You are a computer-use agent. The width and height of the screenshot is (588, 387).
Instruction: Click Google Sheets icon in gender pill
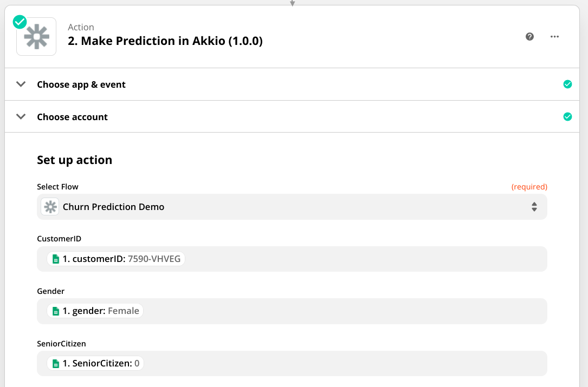(x=55, y=311)
